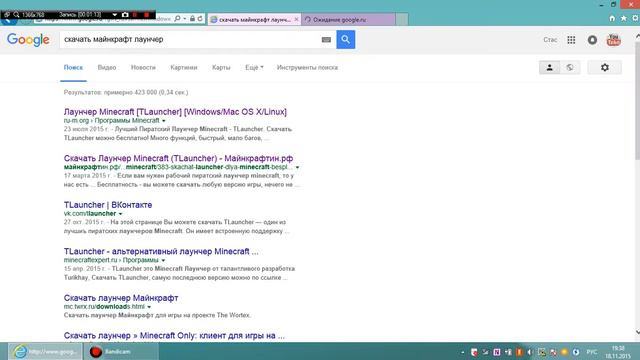
Task: Show hidden tray icons arrow
Action: click(462, 352)
